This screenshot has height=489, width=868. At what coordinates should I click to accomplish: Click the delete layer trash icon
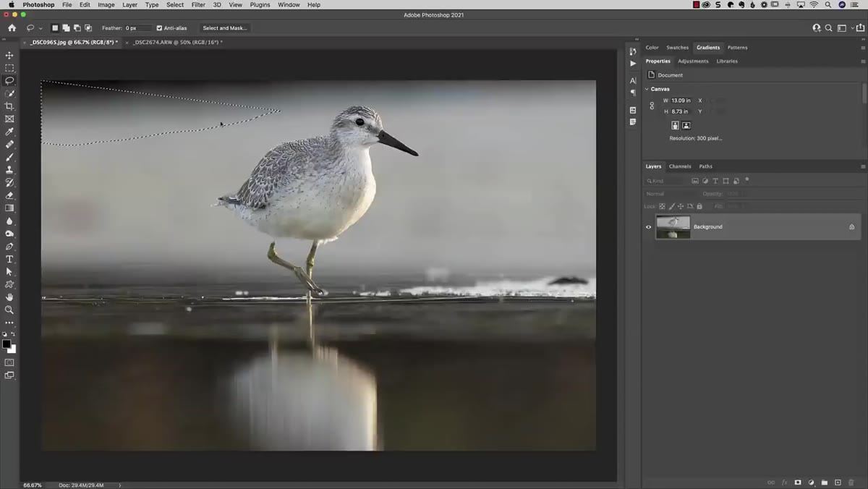tap(851, 482)
